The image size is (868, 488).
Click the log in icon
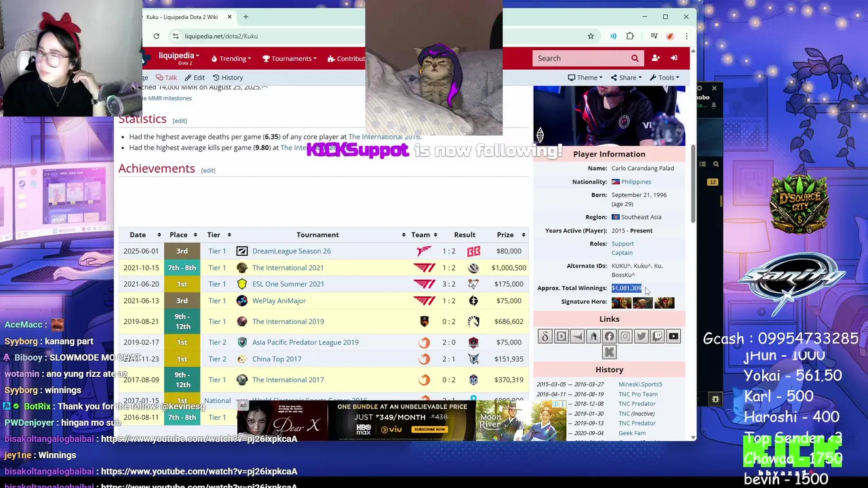pos(674,58)
